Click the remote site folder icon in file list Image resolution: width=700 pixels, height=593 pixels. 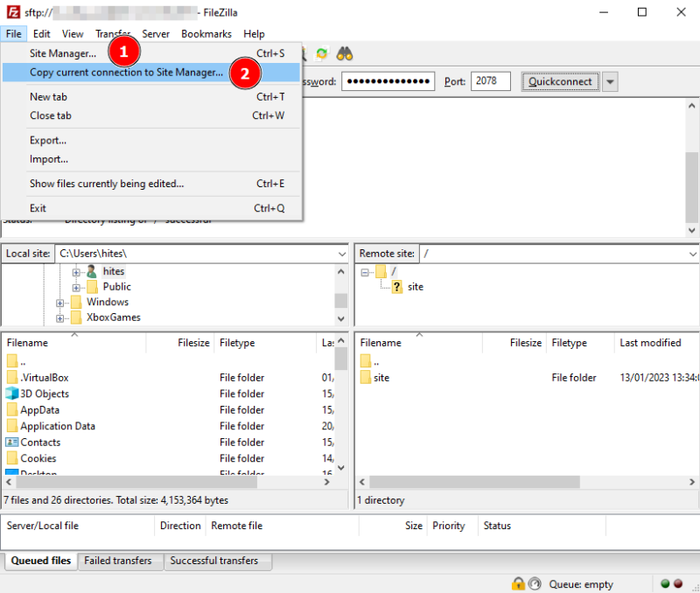point(366,378)
